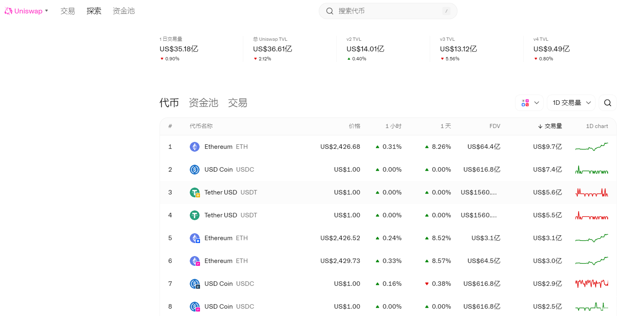Click the USD Coin icon in row 2
644x316 pixels.
point(195,170)
